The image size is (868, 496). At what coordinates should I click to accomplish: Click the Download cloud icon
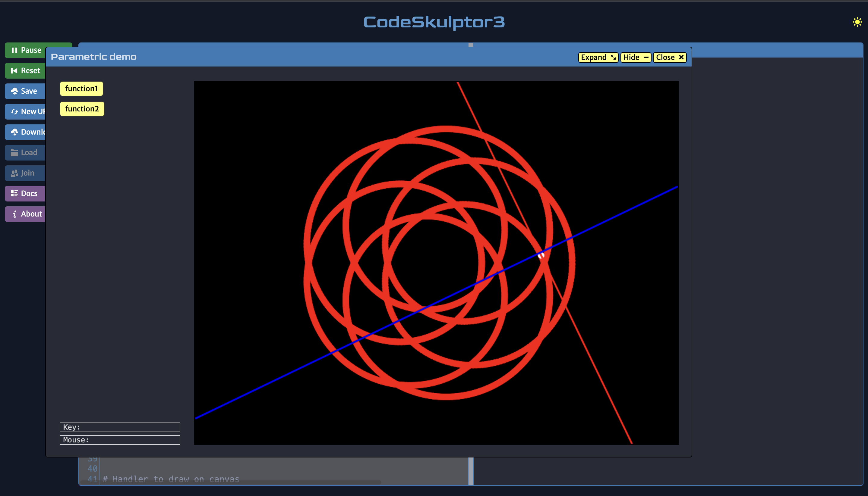pos(14,132)
